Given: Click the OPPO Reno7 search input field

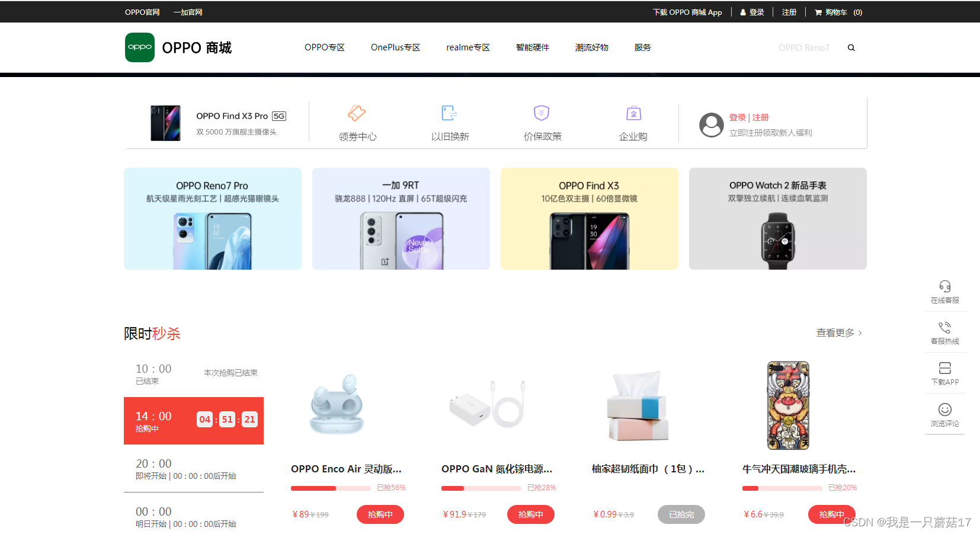Looking at the screenshot, I should 804,48.
